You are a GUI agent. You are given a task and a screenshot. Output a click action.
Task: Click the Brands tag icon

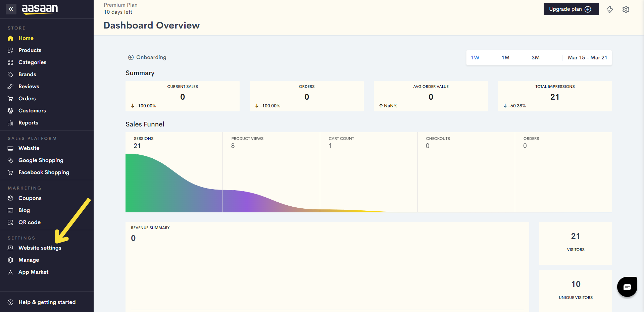pos(10,74)
